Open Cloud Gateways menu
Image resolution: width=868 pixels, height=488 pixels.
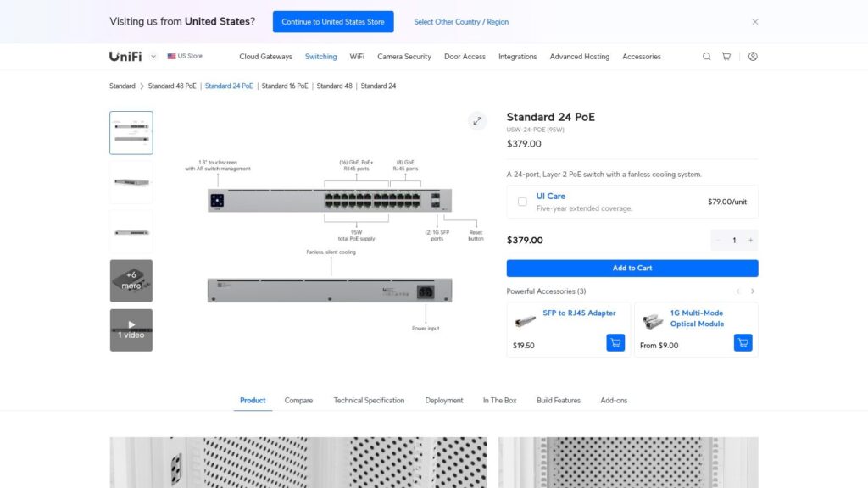pos(265,57)
